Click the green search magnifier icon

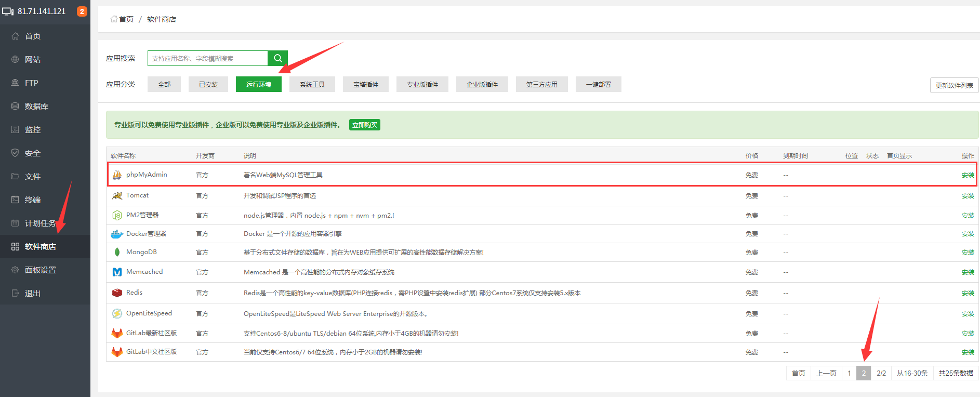(x=278, y=58)
